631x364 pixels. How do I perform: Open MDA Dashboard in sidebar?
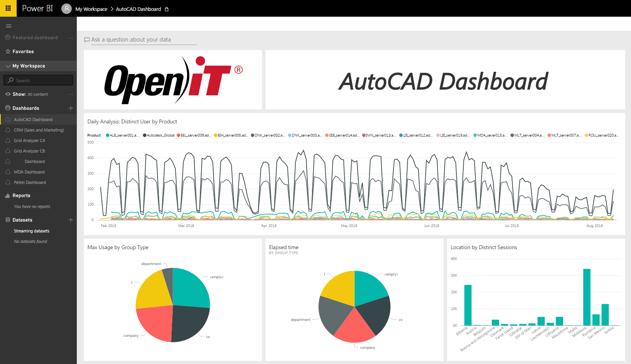pos(29,172)
